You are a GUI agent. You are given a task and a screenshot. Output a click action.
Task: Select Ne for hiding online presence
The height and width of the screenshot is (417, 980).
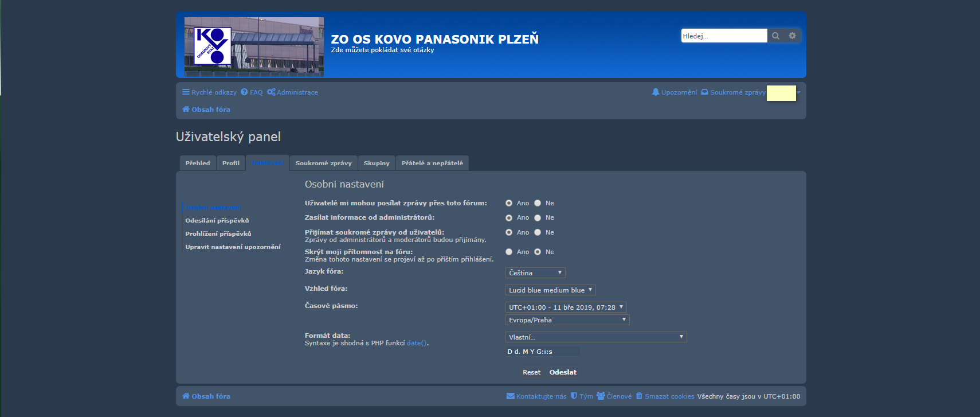[538, 252]
